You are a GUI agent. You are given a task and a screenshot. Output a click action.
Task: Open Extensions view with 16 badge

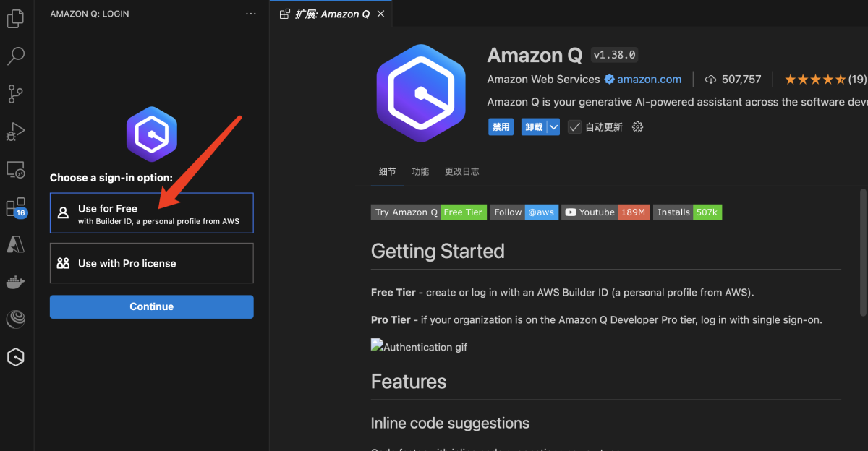click(16, 207)
